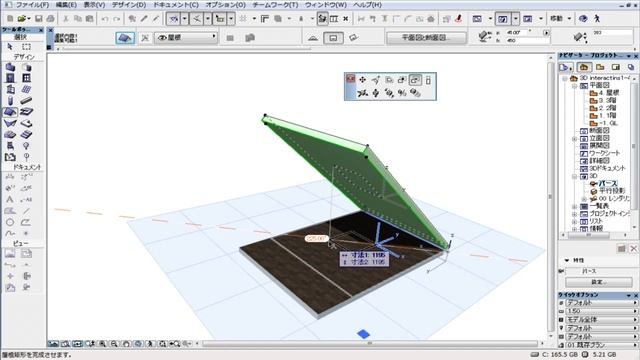Click the zoom in magnifier icon
The image size is (640, 360).
pos(102,344)
